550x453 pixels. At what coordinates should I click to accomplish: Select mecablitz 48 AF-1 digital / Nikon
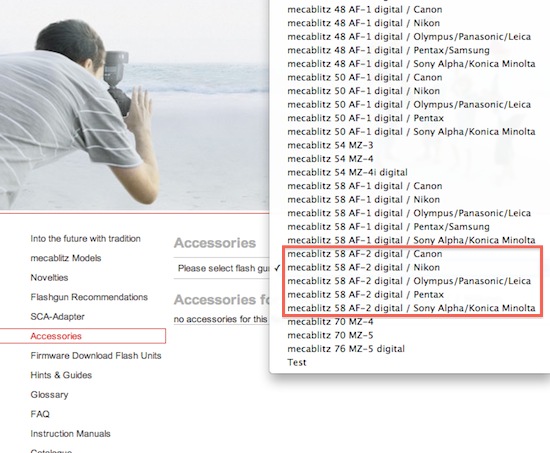(x=363, y=23)
